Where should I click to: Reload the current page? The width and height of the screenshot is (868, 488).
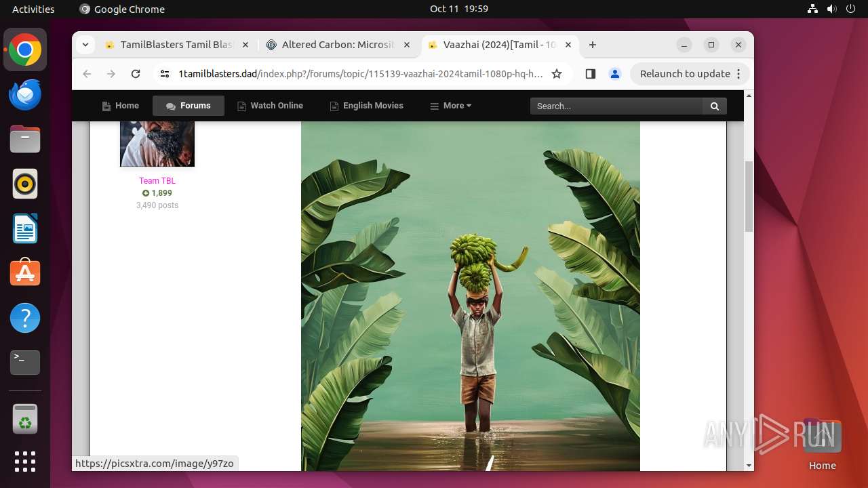pyautogui.click(x=136, y=74)
